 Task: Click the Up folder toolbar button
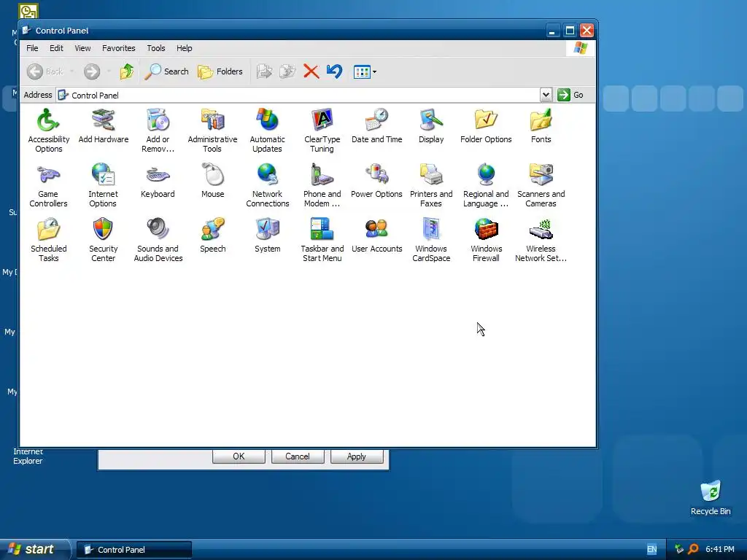coord(127,71)
